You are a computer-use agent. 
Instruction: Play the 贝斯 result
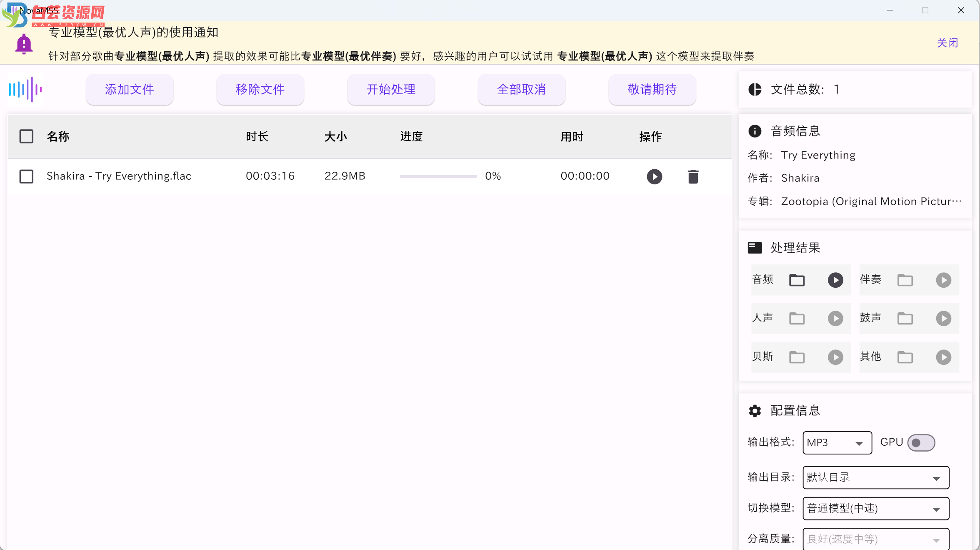835,357
